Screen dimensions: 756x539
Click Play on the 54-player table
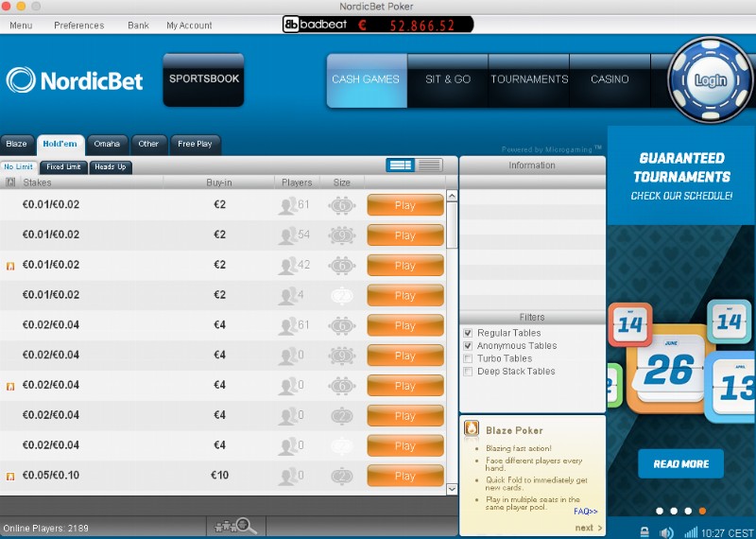coord(405,235)
